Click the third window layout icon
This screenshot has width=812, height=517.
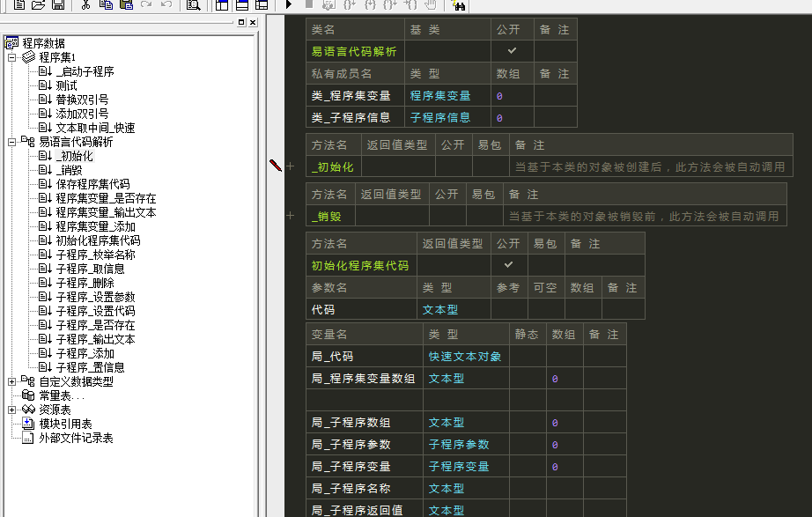tap(262, 4)
